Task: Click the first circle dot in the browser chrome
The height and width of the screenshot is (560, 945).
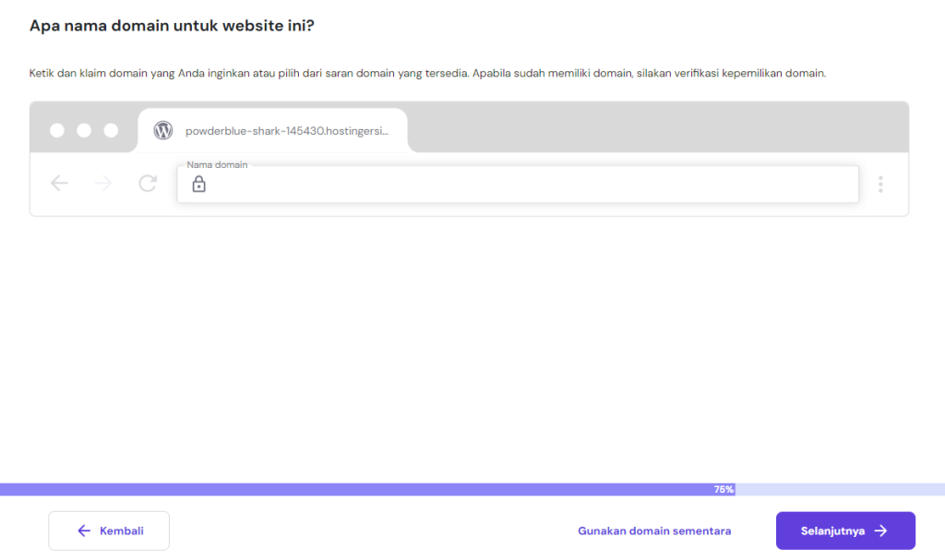Action: coord(59,130)
